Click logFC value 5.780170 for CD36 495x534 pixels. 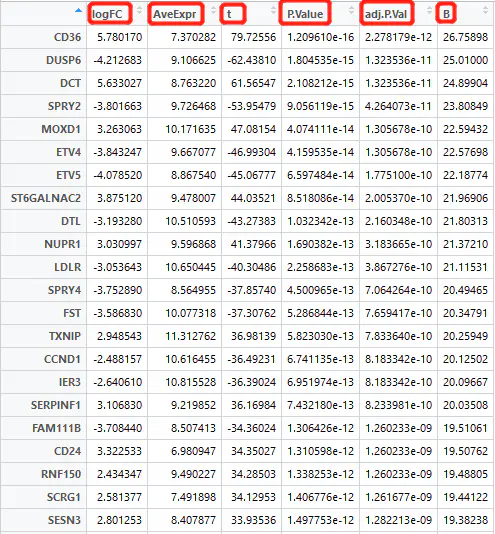click(x=119, y=37)
